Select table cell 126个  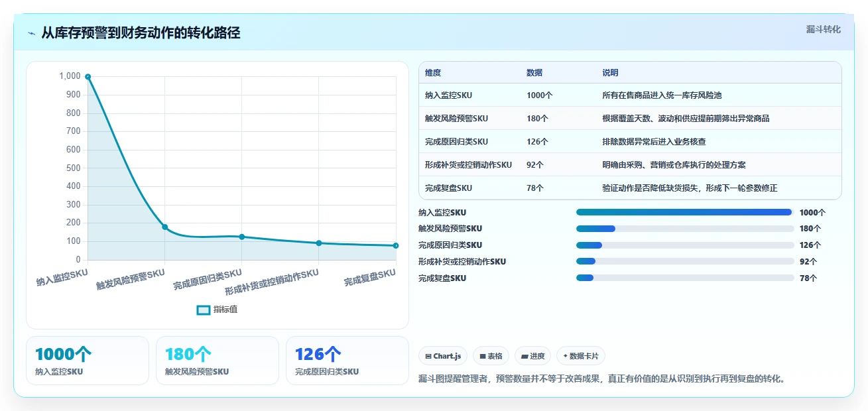[538, 142]
